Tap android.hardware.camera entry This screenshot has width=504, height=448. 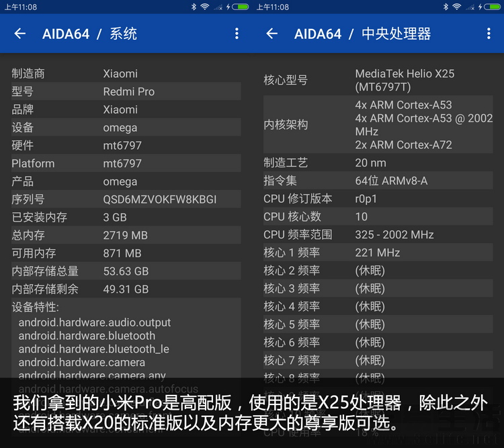(81, 363)
